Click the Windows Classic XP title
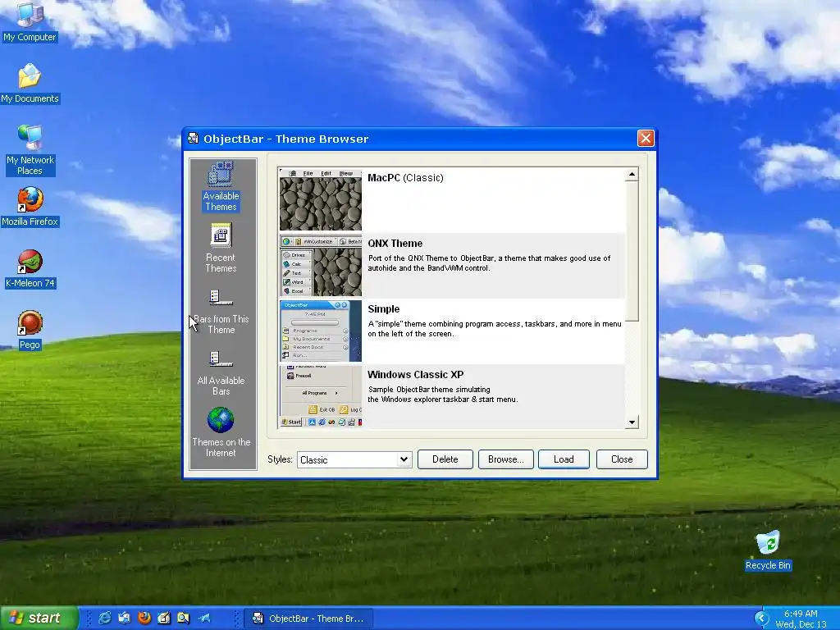840x630 pixels. point(415,374)
